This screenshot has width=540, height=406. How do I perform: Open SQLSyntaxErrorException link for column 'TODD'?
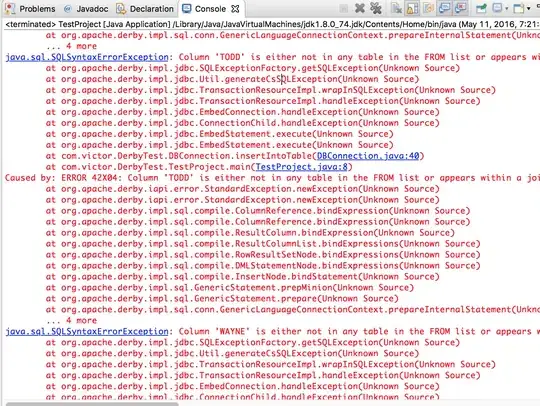[x=87, y=57]
